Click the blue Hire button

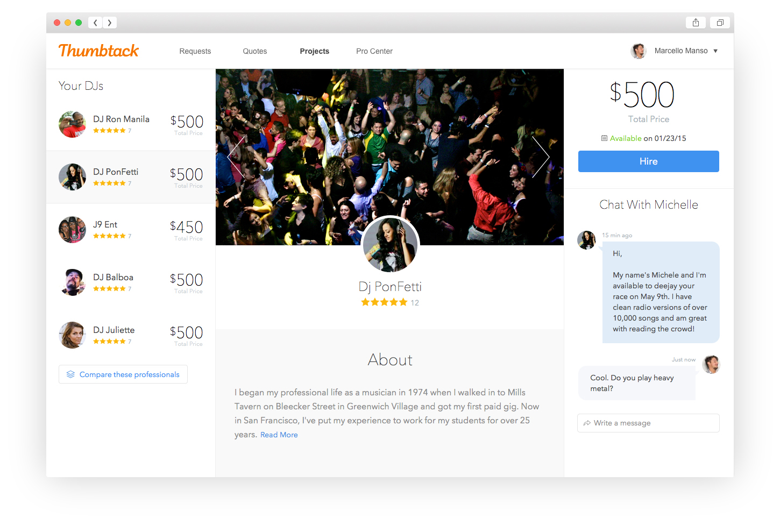tap(649, 161)
